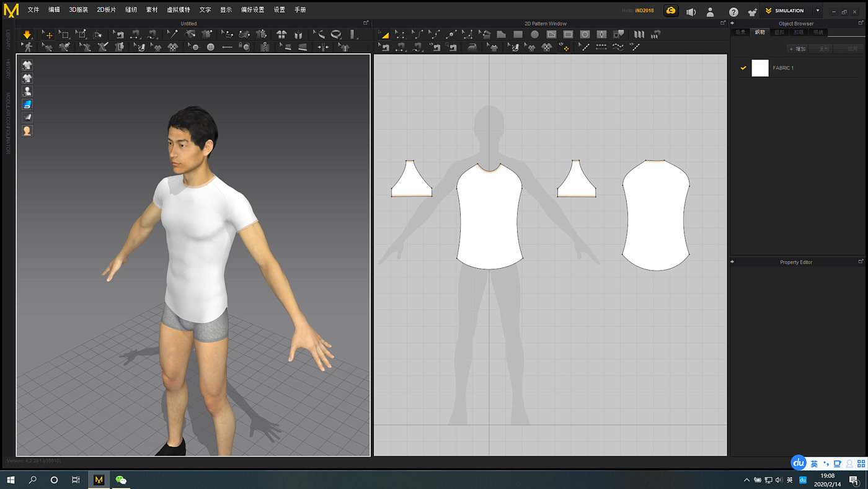Open the Help question mark icon
Screen dimensions: 868x489
(733, 12)
